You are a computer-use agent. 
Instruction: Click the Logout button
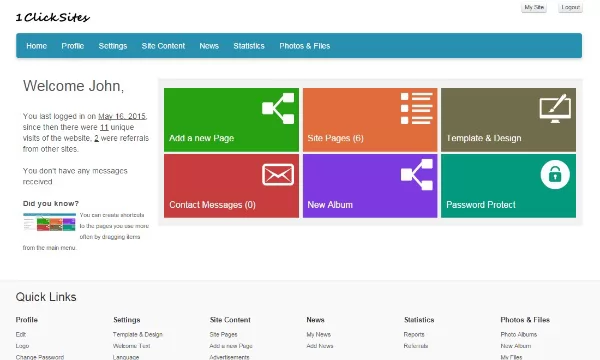click(x=571, y=7)
